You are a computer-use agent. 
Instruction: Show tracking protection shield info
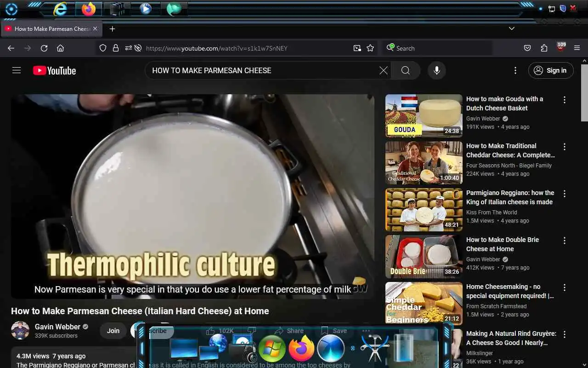[x=103, y=48]
